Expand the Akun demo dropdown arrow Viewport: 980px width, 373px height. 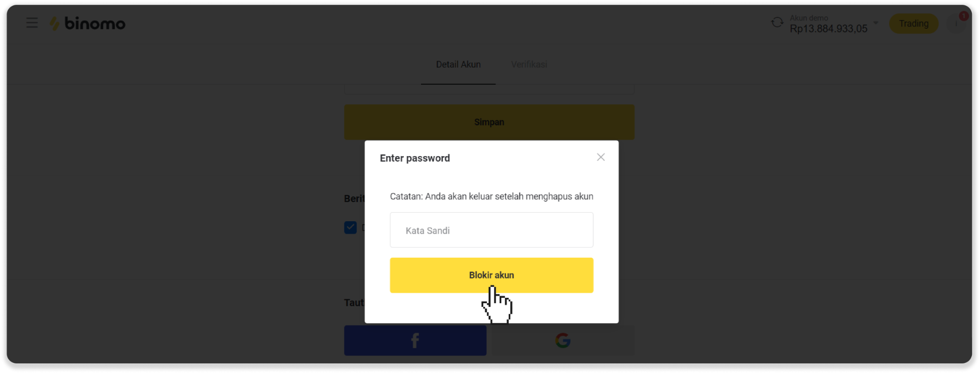(876, 23)
